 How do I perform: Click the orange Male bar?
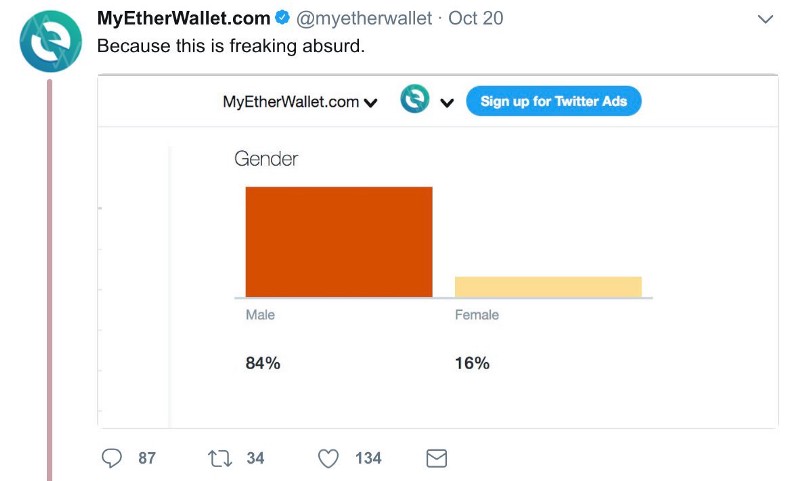(339, 242)
